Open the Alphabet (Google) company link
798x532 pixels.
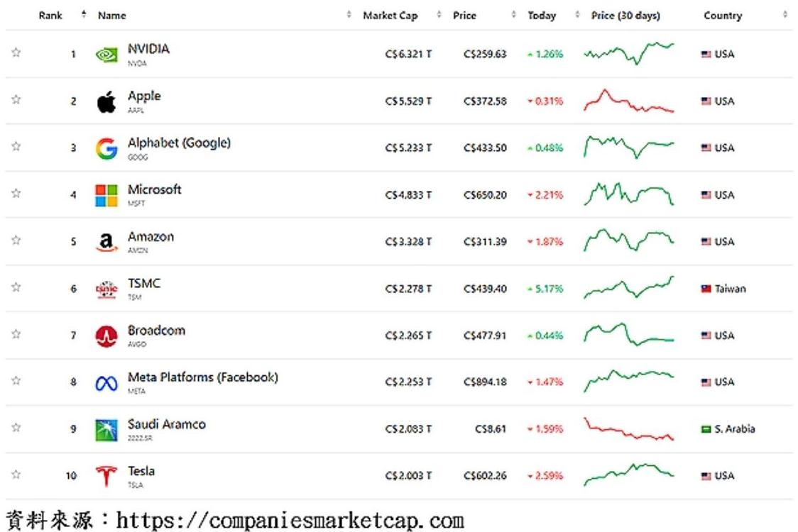coord(179,143)
